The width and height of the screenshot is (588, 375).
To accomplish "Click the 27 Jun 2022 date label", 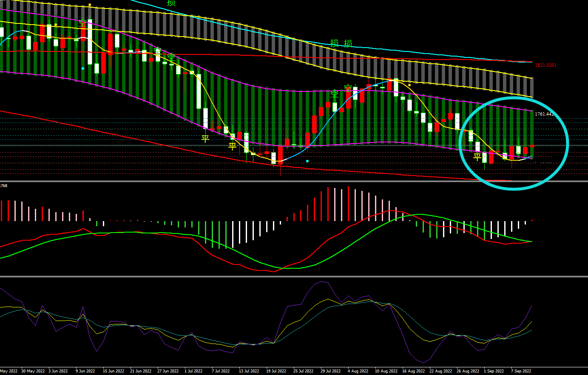I will click(x=168, y=371).
